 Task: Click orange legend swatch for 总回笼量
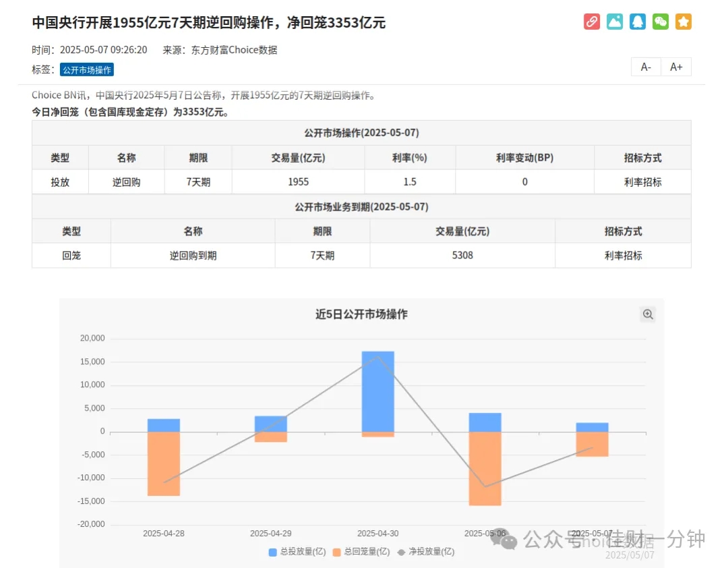coord(336,552)
